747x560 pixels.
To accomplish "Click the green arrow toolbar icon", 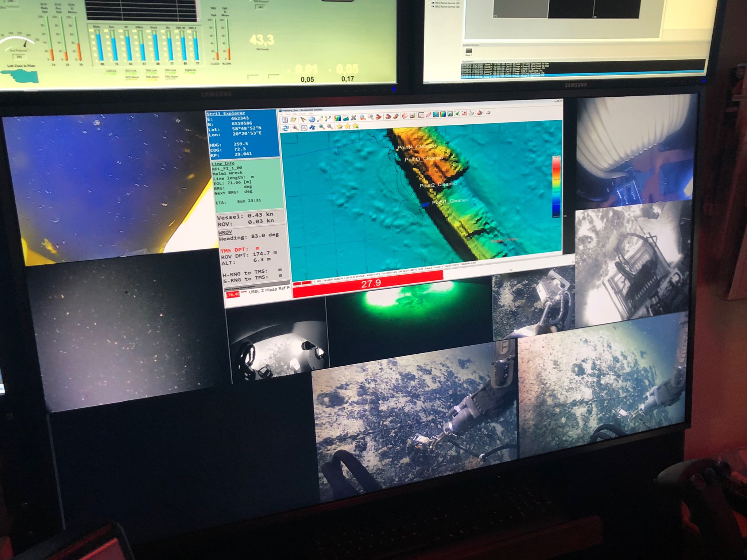I will (x=457, y=114).
